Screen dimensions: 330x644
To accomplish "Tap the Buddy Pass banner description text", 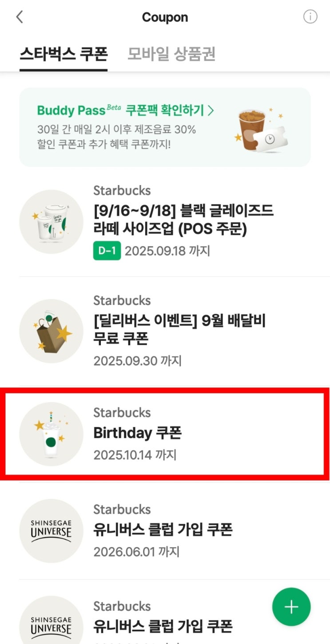I will click(x=116, y=137).
